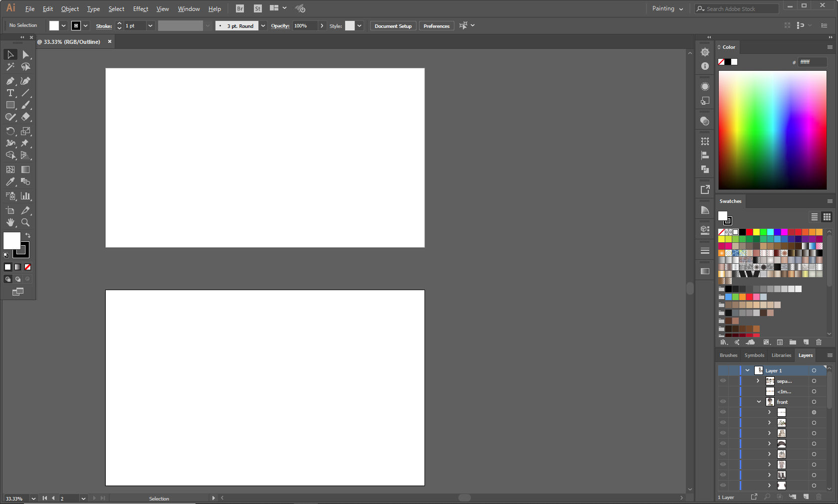The height and width of the screenshot is (504, 838).
Task: Select the Pen tool
Action: (10, 81)
